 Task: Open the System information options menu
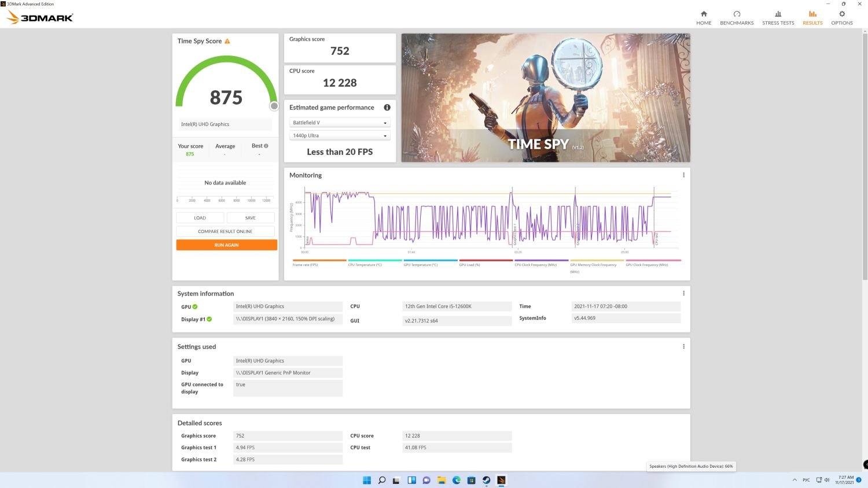(683, 293)
